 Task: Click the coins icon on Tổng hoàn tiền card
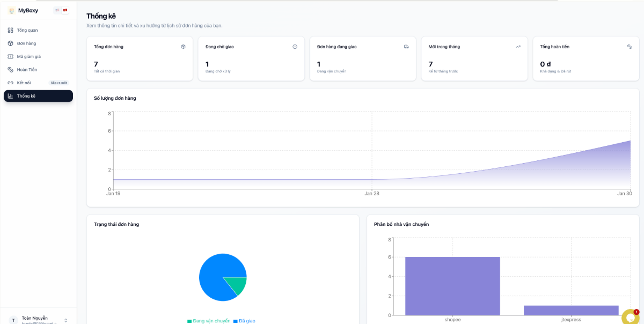click(630, 47)
